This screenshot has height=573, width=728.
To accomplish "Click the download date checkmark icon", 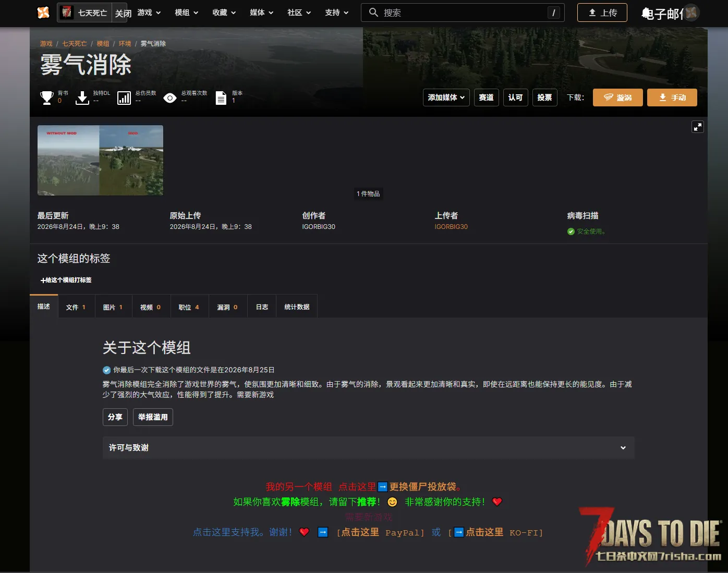I will [x=107, y=370].
